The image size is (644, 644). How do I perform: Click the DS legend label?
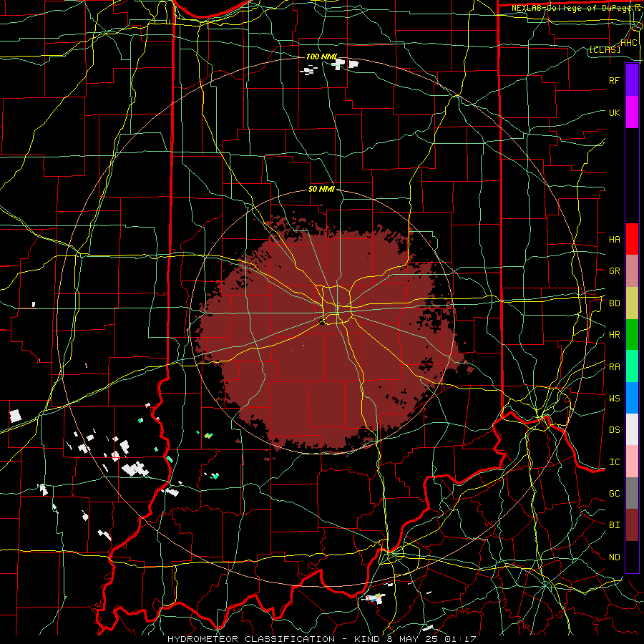click(x=614, y=430)
